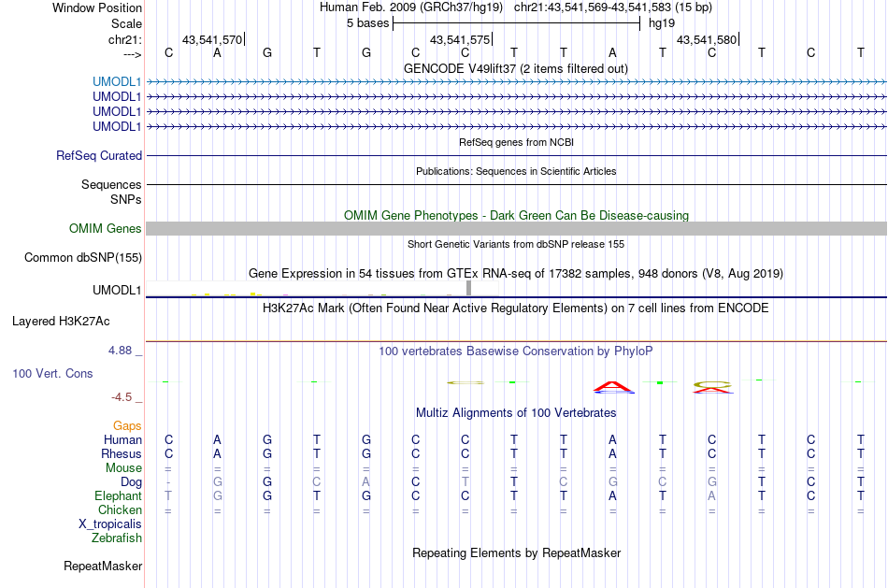The width and height of the screenshot is (888, 588).
Task: Click the Layered H3K27Ac label
Action: (x=61, y=322)
